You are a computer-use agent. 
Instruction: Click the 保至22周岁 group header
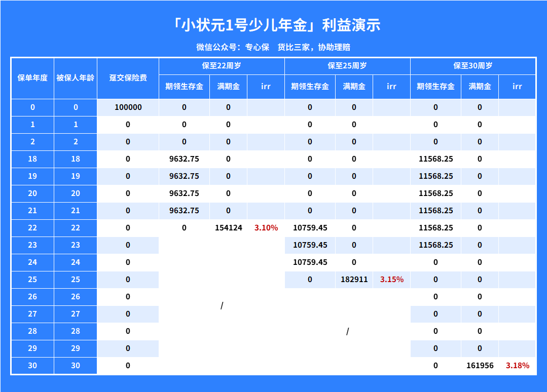[x=222, y=66]
